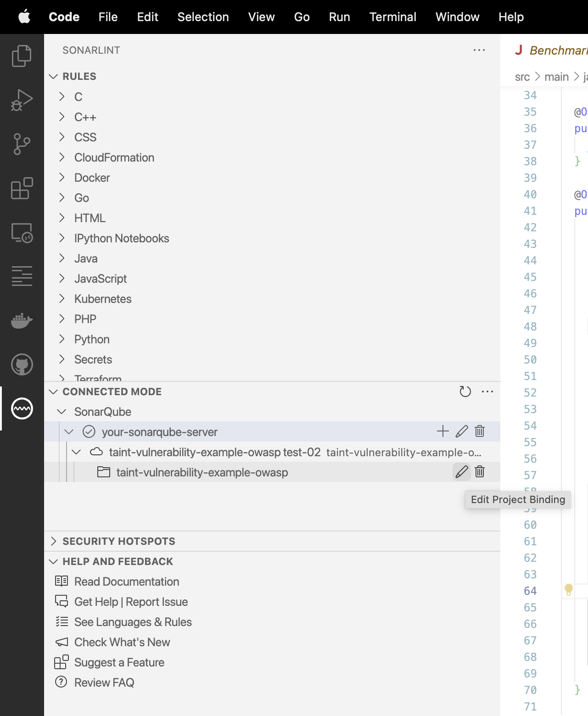Expand the Secrets rules group

pyautogui.click(x=62, y=359)
